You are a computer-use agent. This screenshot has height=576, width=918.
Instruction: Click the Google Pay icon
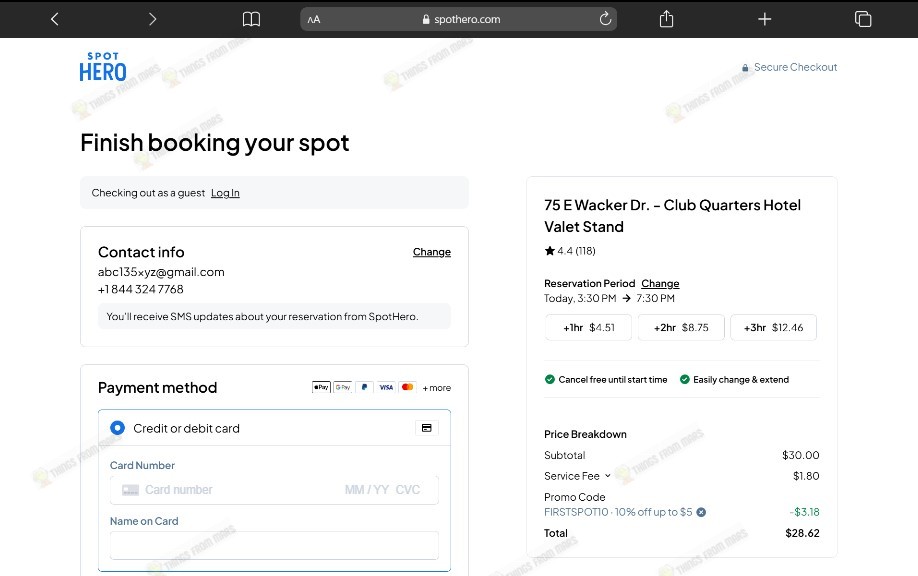[x=343, y=387]
